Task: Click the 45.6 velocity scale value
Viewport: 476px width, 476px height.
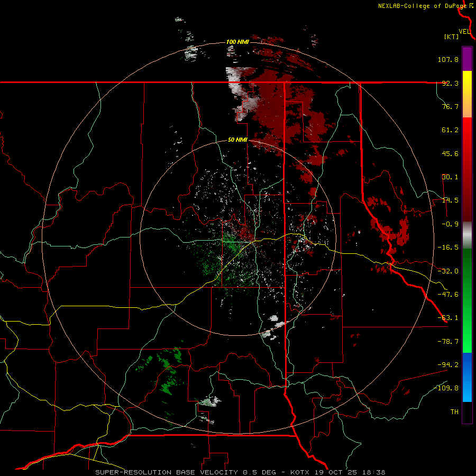Action: 450,153
